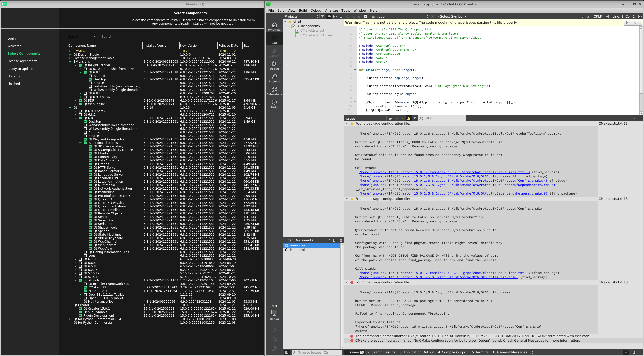The height and width of the screenshot is (356, 644).
Task: Toggle the Qt 6.7.3 checkbox
Action: click(x=80, y=259)
